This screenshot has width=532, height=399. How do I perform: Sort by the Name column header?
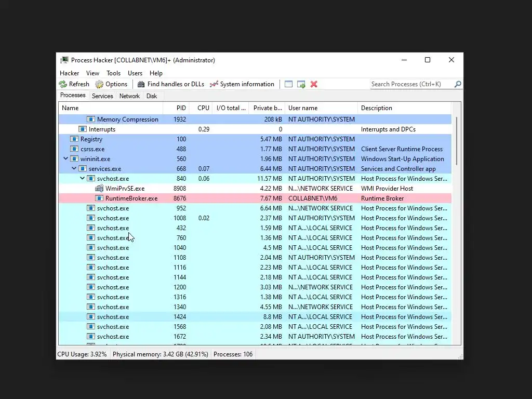tap(111, 108)
